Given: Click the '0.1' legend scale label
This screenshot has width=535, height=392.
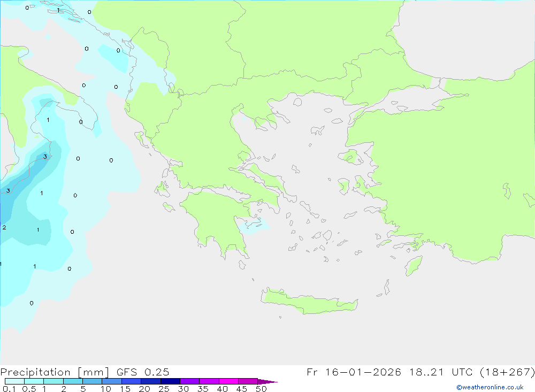Looking at the screenshot, I should [9, 389].
